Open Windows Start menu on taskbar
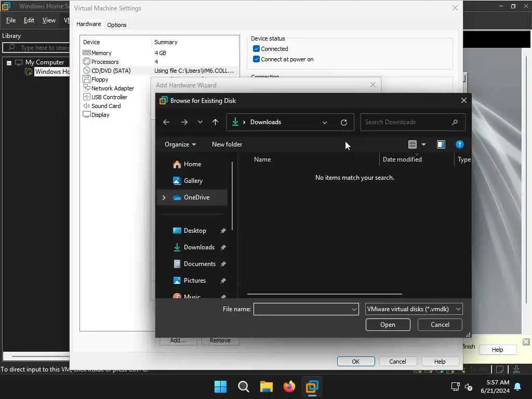 (220, 387)
